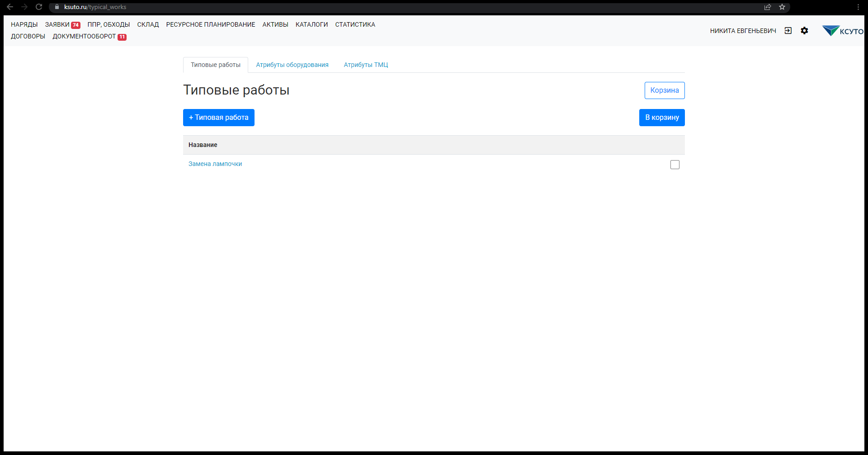Open the ДОГОВОРЫ menu item

pos(28,36)
